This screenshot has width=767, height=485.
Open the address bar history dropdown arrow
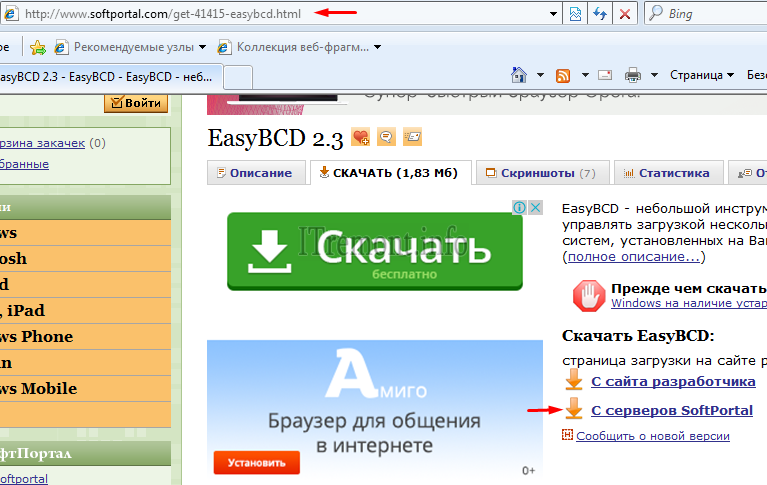(x=553, y=14)
